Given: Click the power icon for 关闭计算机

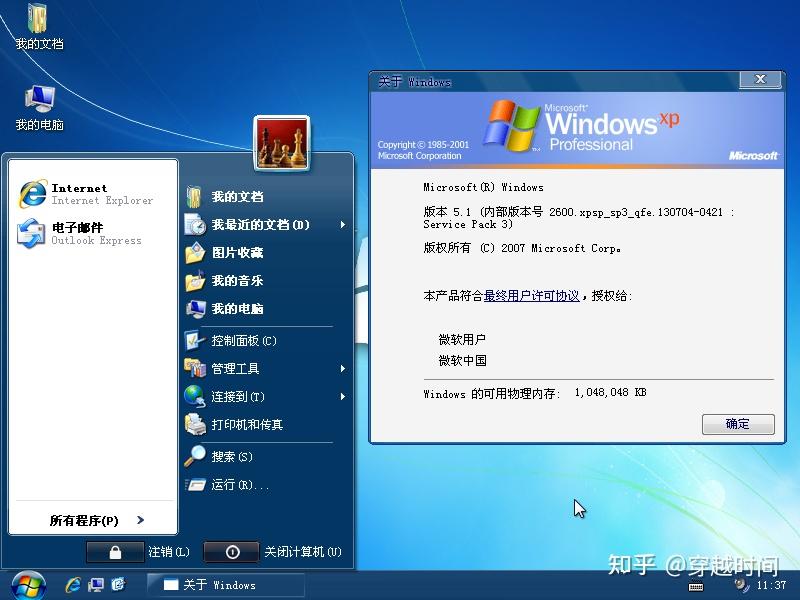Looking at the screenshot, I should [x=232, y=552].
